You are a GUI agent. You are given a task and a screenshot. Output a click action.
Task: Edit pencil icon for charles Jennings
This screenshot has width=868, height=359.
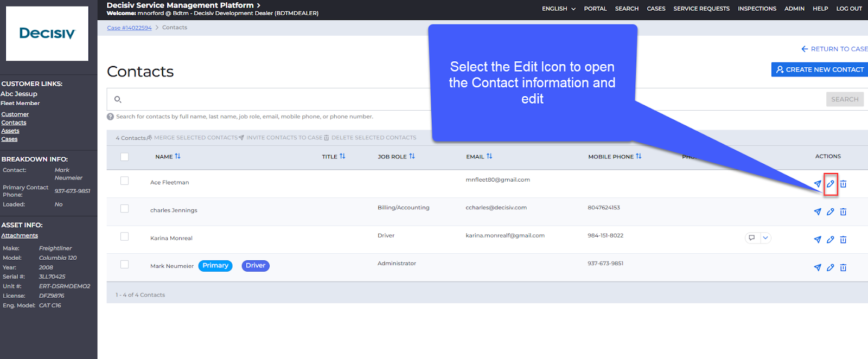[x=831, y=211]
